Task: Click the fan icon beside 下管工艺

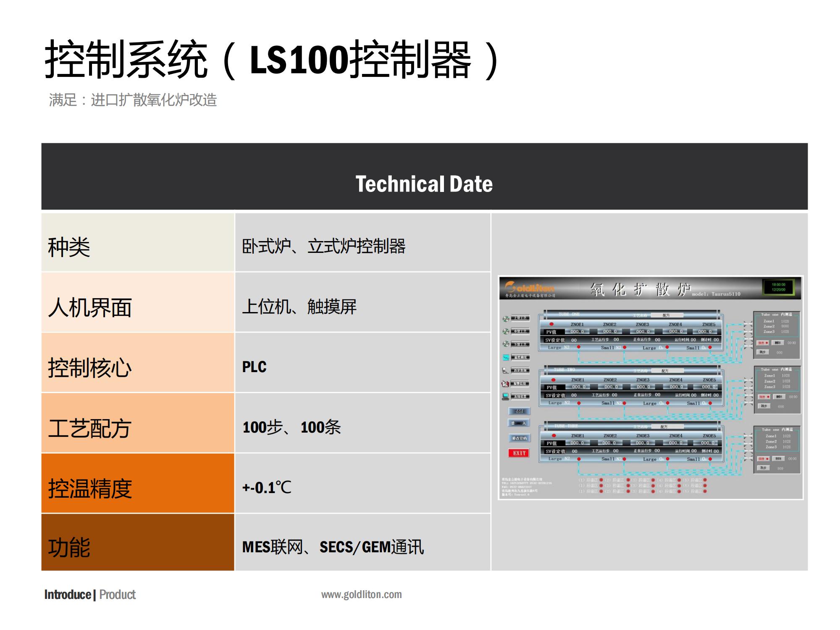Action: pyautogui.click(x=506, y=344)
